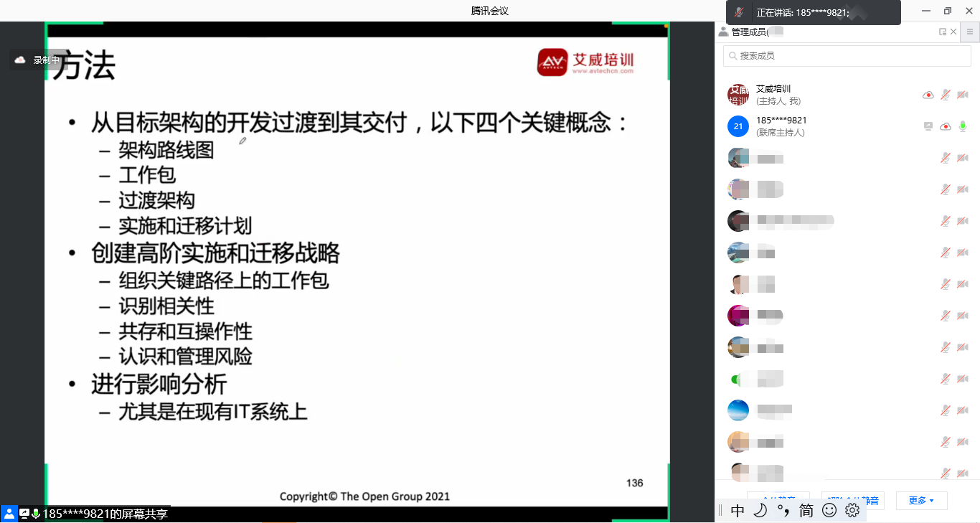Image resolution: width=980 pixels, height=523 pixels.
Task: Click the screen share icon for 185****9821
Action: [928, 126]
